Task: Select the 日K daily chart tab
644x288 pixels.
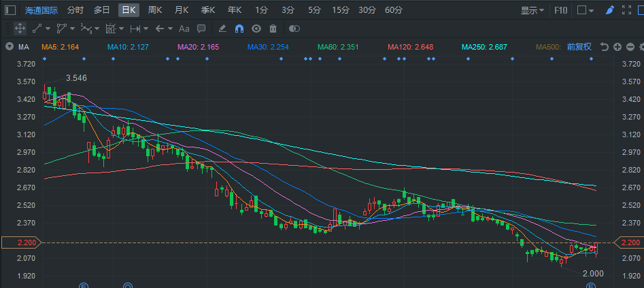Action: [x=129, y=10]
